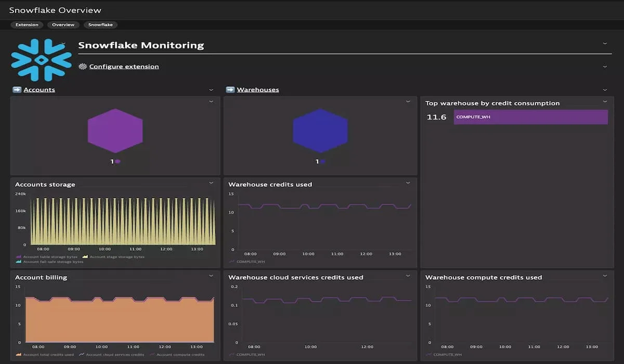Click the Warehouses section link

(x=257, y=89)
